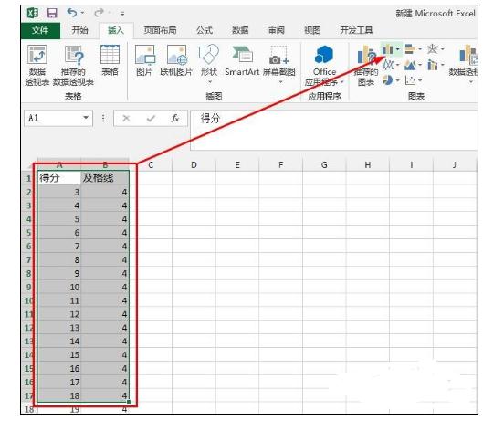Expand the Name Box dropdown arrow
Image resolution: width=504 pixels, height=421 pixels.
point(86,118)
